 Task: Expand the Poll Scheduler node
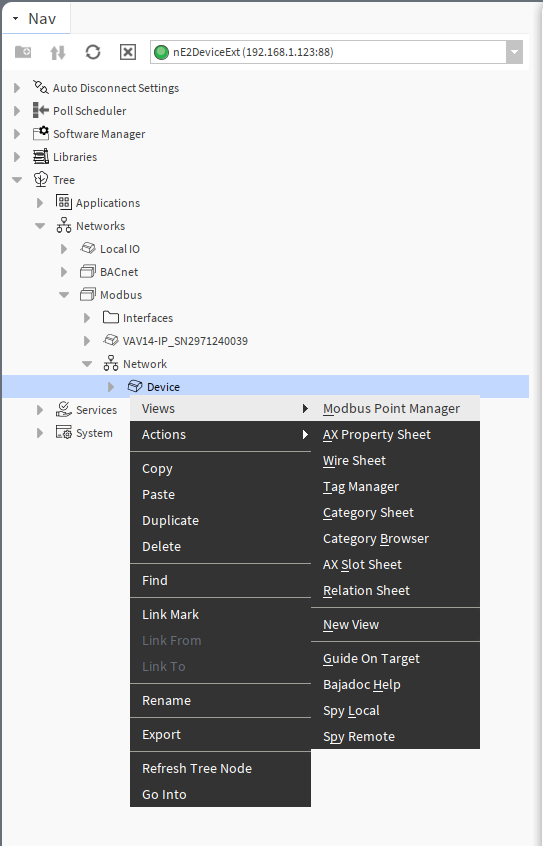(x=17, y=111)
